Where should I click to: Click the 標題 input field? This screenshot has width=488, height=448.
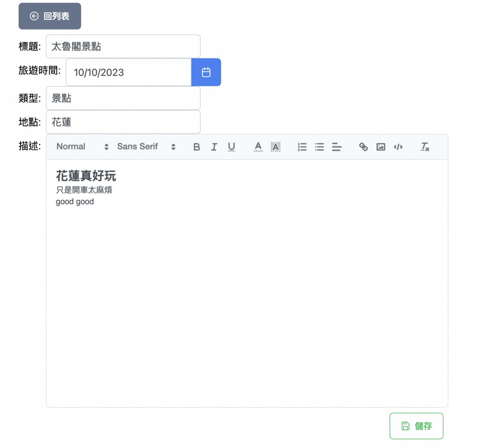(x=123, y=46)
